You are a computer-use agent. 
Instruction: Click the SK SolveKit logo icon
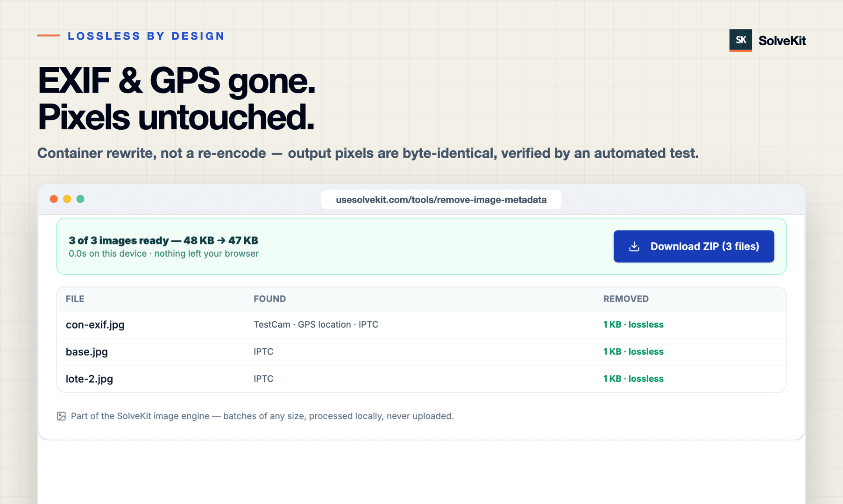(741, 40)
